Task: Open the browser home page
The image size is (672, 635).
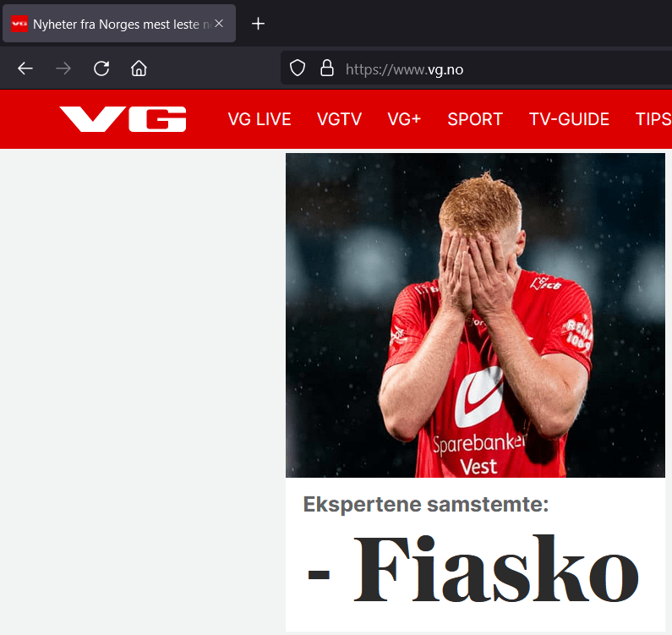Action: pos(139,68)
